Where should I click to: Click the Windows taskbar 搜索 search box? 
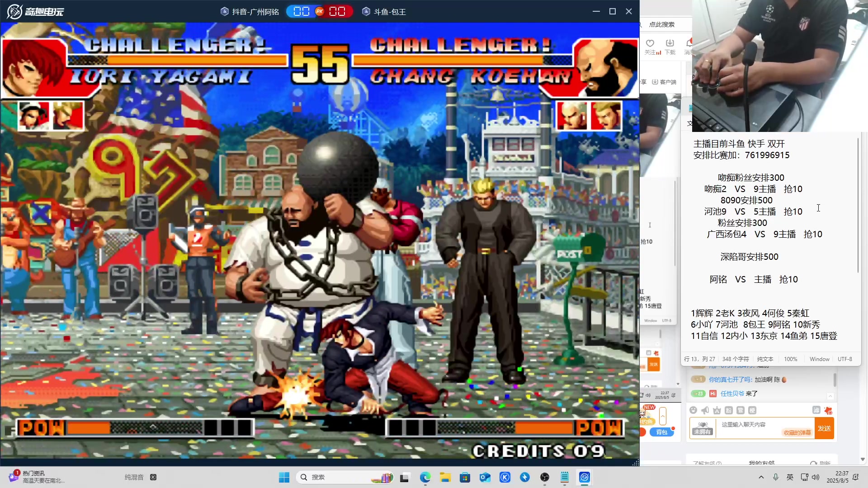pyautogui.click(x=345, y=477)
